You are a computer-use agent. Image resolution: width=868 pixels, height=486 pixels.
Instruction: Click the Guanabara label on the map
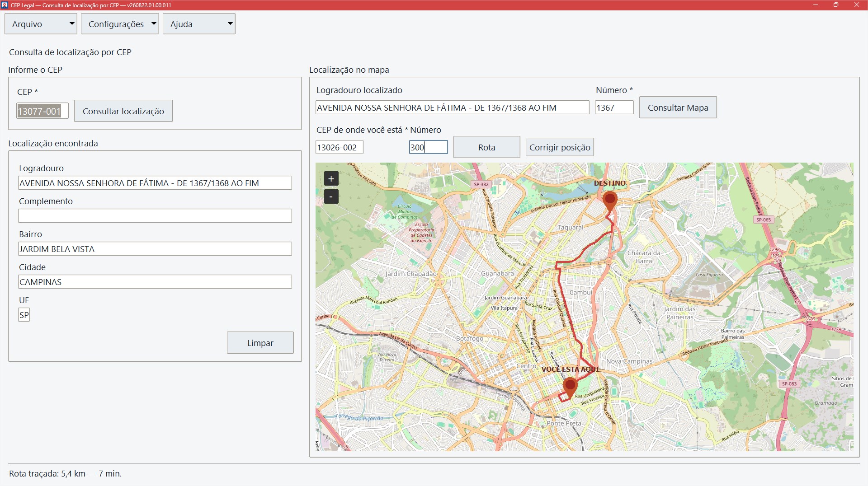point(497,274)
